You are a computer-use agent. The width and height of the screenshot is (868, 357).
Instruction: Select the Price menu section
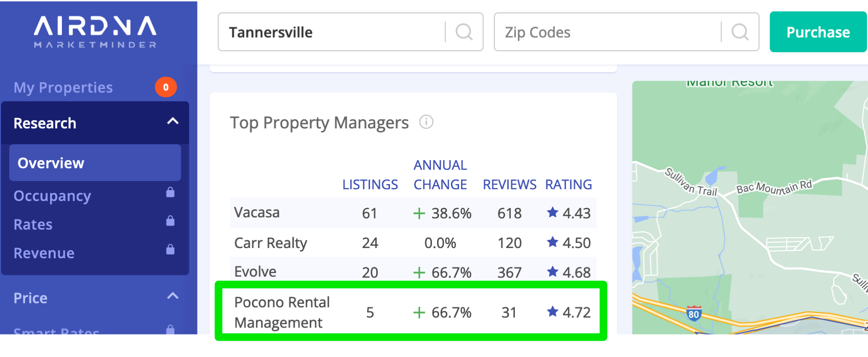coord(31,298)
